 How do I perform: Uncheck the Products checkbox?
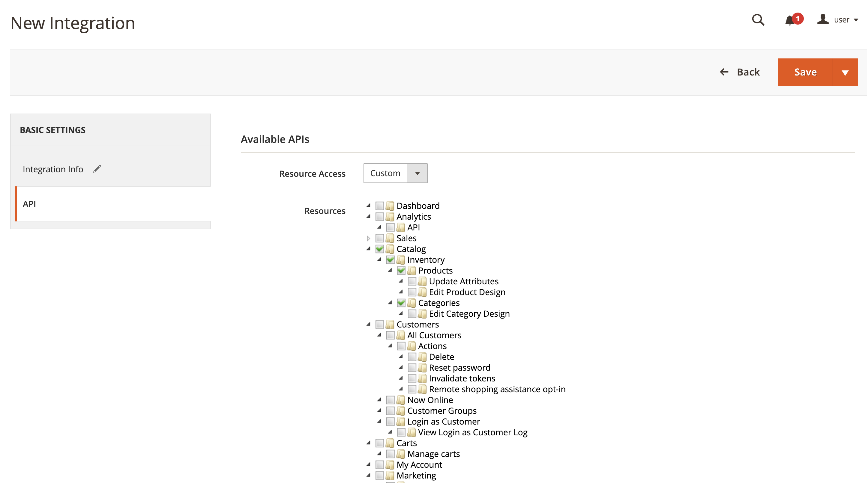click(x=401, y=270)
